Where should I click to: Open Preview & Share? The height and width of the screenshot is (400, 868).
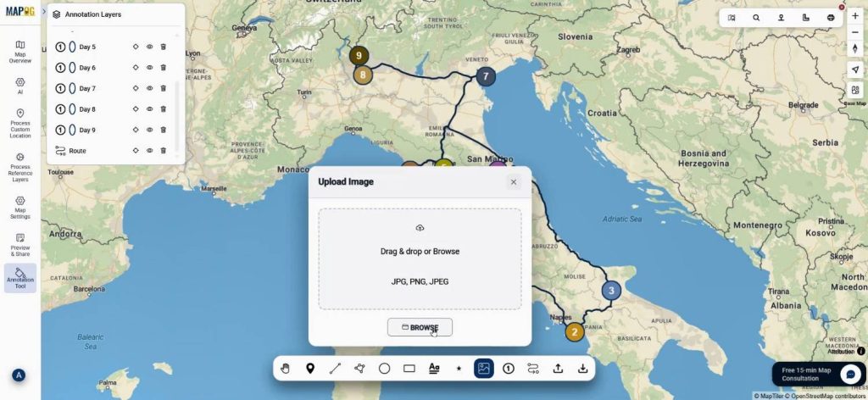point(20,245)
